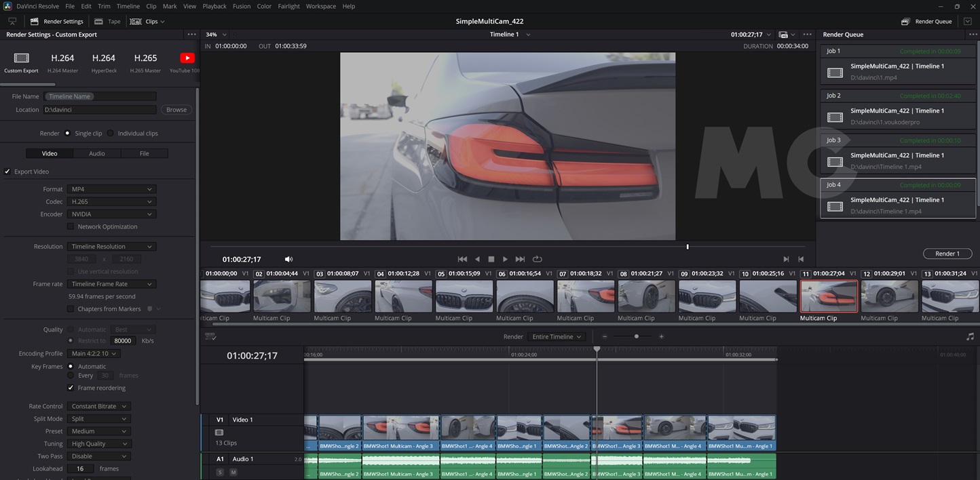Open the Fusion menu in menu bar
Viewport: 980px width, 480px height.
click(x=241, y=6)
